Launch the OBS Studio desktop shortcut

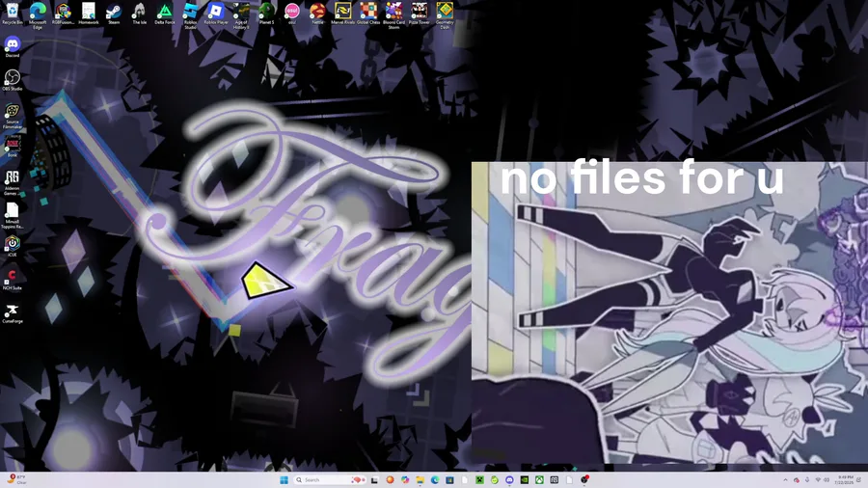13,80
